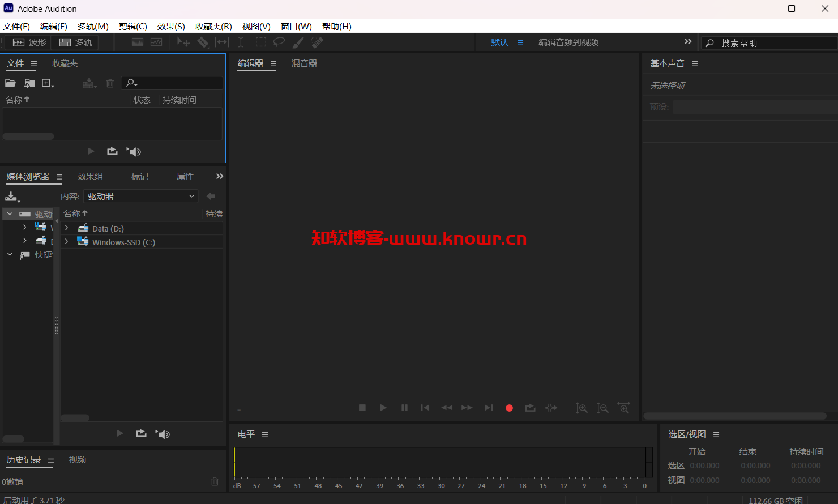Toggle Spectral Pitch Display button

click(156, 42)
